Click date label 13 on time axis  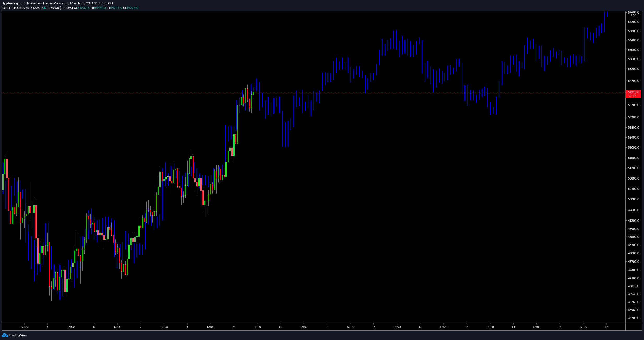click(x=420, y=327)
